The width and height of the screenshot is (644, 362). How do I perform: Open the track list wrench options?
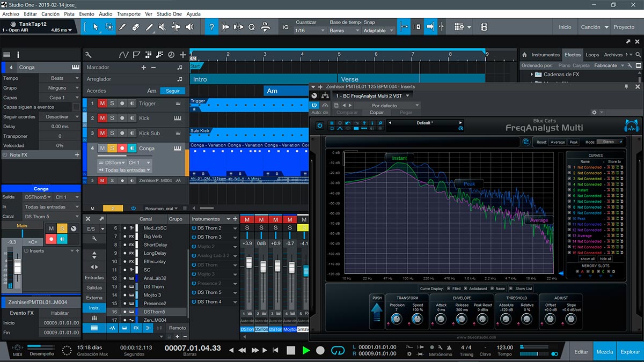point(89,55)
